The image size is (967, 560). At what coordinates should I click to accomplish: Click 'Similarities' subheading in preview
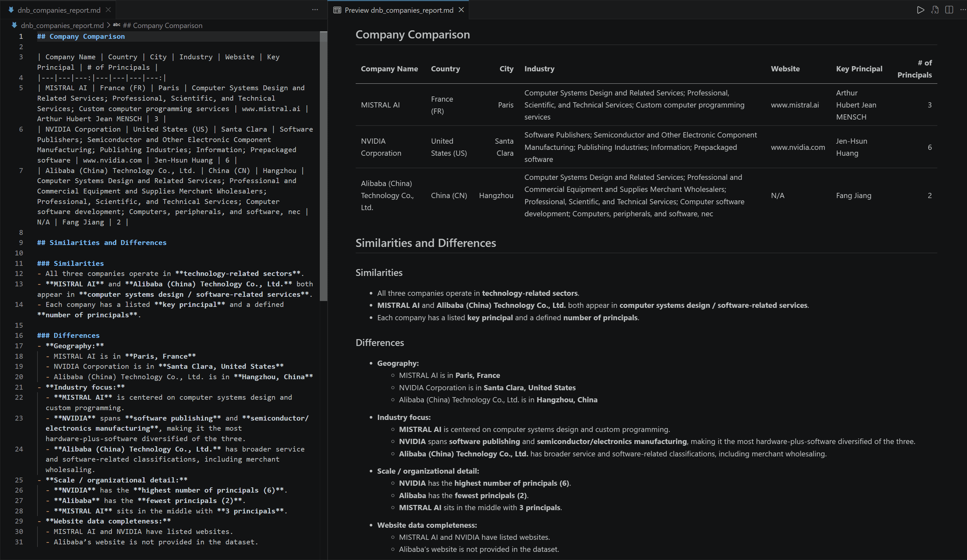(379, 273)
